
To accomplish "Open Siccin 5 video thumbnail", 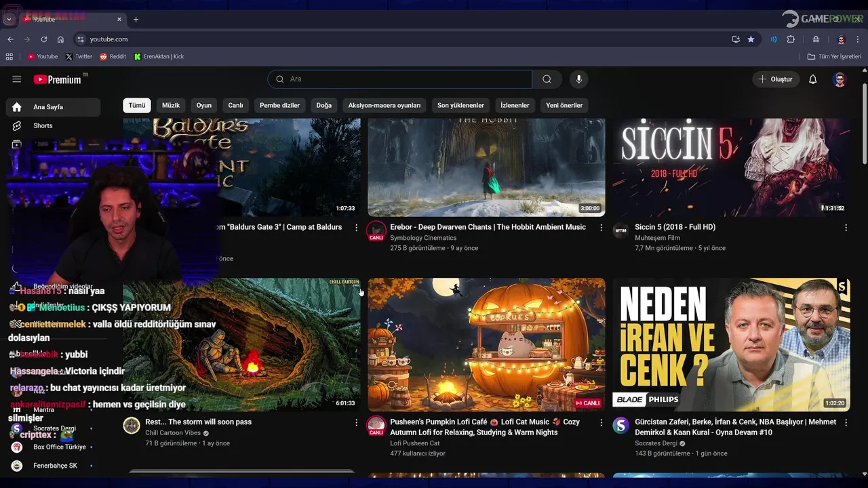I will (731, 167).
